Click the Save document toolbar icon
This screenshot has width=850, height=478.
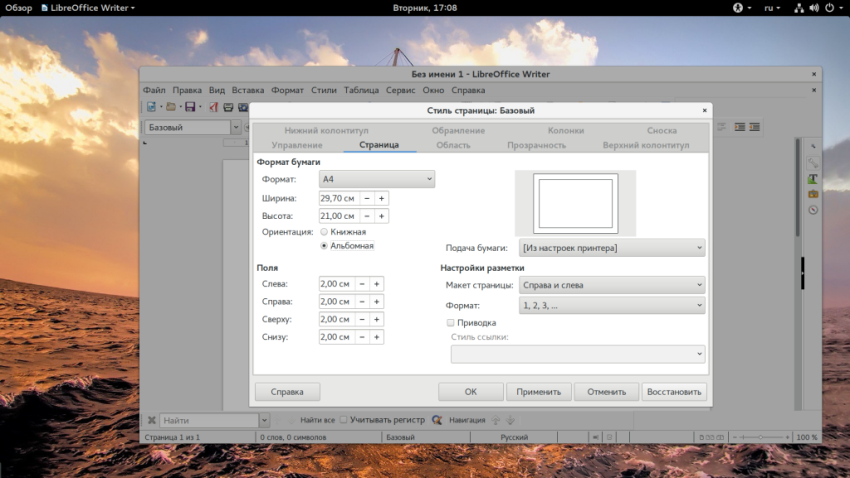pyautogui.click(x=189, y=107)
